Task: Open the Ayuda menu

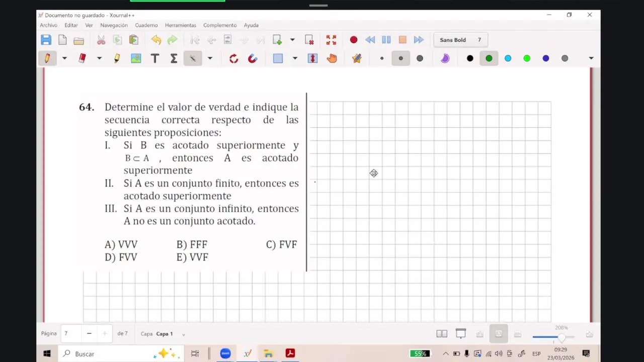Action: [251, 25]
